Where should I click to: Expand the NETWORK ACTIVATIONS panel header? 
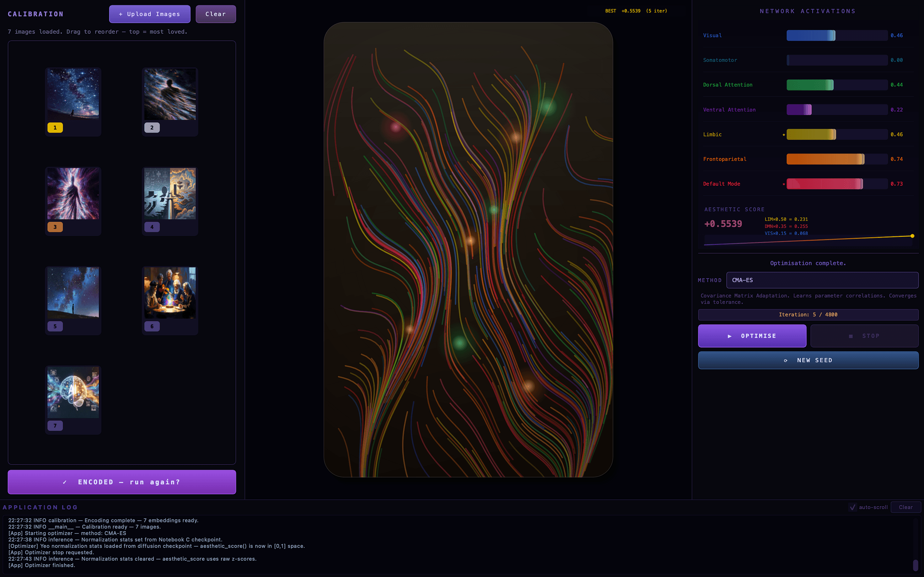808,11
